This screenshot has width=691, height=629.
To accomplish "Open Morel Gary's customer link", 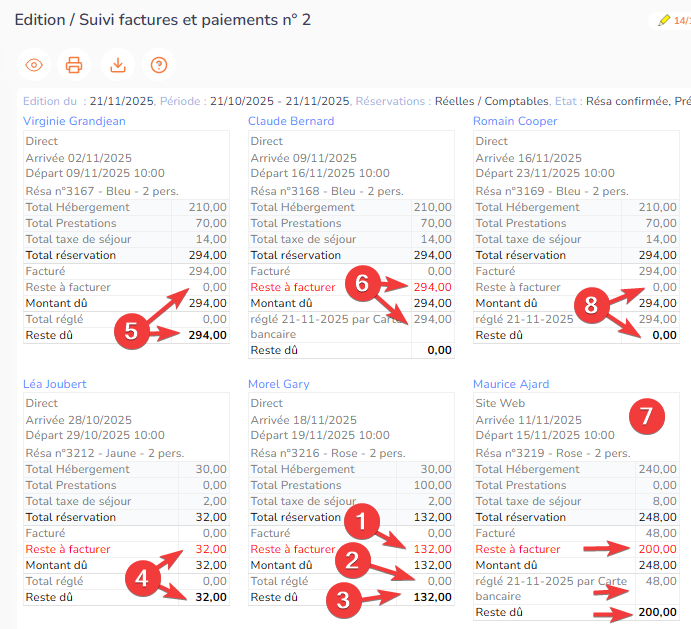I will point(279,384).
